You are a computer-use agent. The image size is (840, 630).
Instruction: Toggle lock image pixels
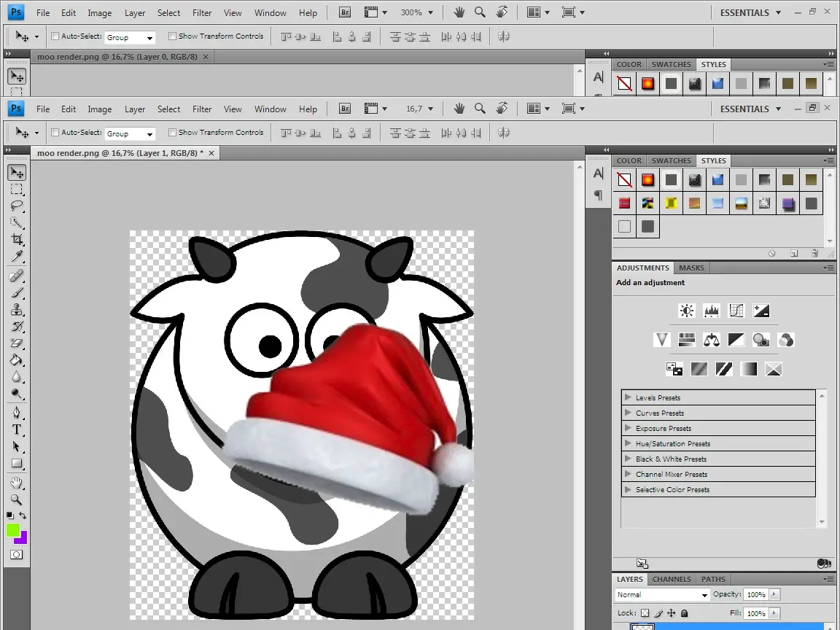tap(658, 613)
